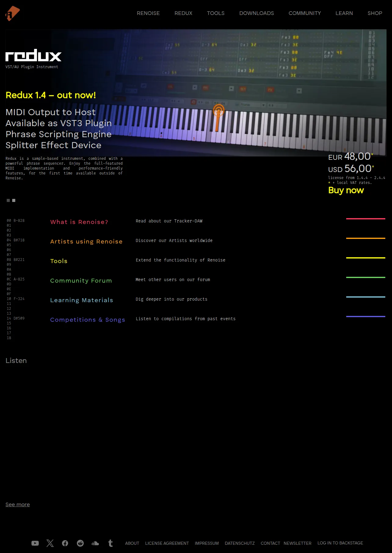392x553 pixels.
Task: Click the "See more" link
Action: (x=18, y=504)
